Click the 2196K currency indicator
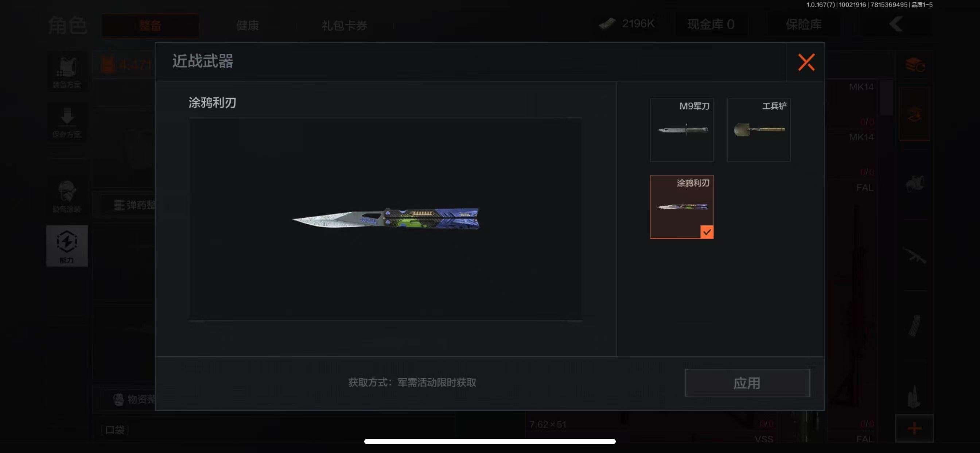This screenshot has width=980, height=453. 627,24
